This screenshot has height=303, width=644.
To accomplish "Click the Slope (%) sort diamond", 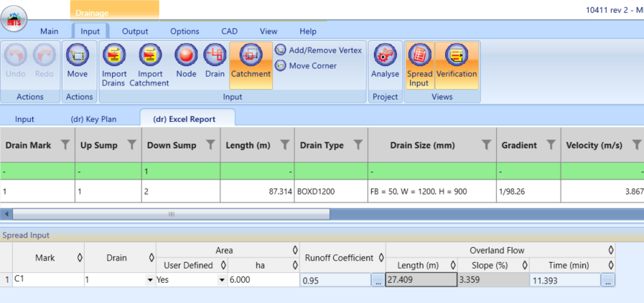I will (525, 265).
